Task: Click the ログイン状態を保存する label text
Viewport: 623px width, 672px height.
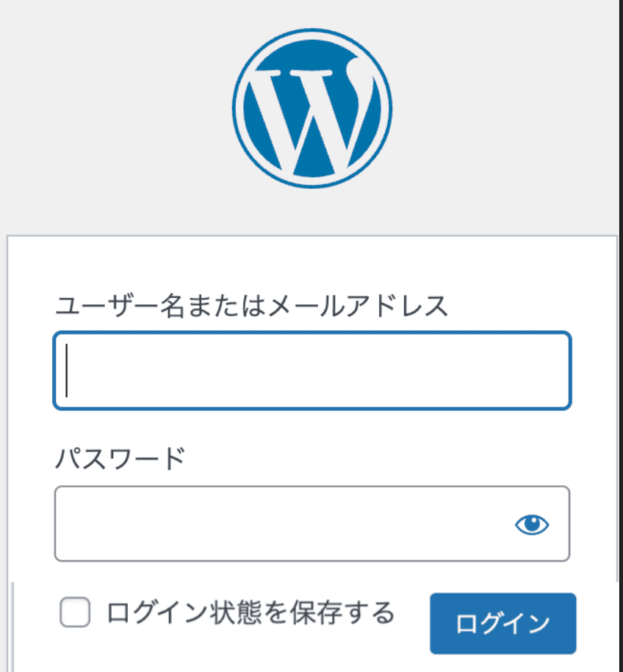Action: tap(251, 612)
